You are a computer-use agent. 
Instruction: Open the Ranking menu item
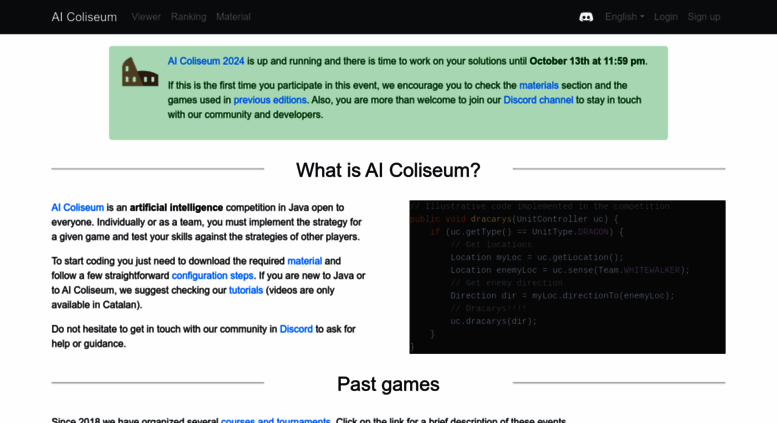pyautogui.click(x=188, y=17)
